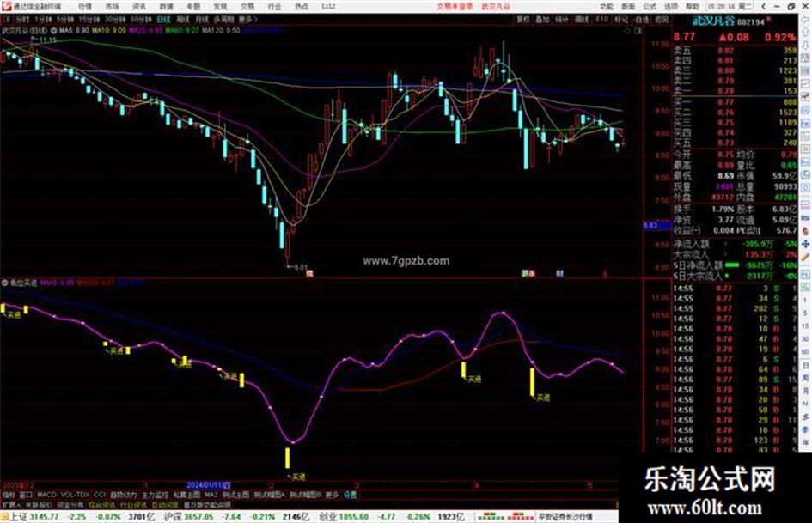Open the 行情 menu
812x523 pixels.
click(x=84, y=7)
